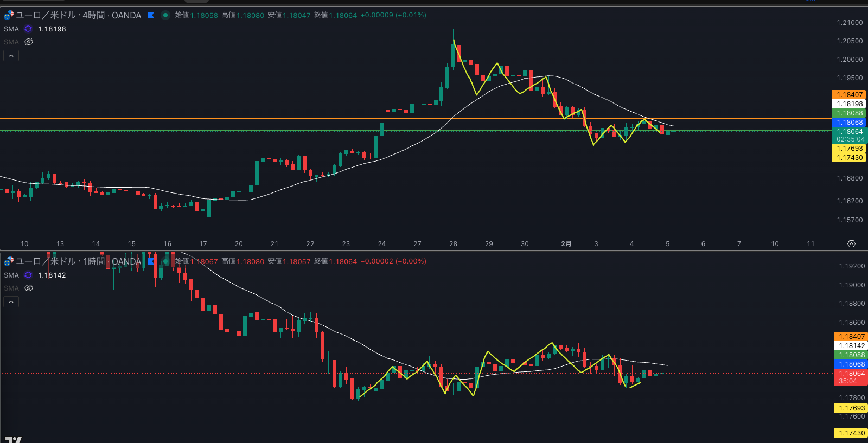Click the green market status dot on the 4-hour chart
The height and width of the screenshot is (443, 868).
[165, 15]
